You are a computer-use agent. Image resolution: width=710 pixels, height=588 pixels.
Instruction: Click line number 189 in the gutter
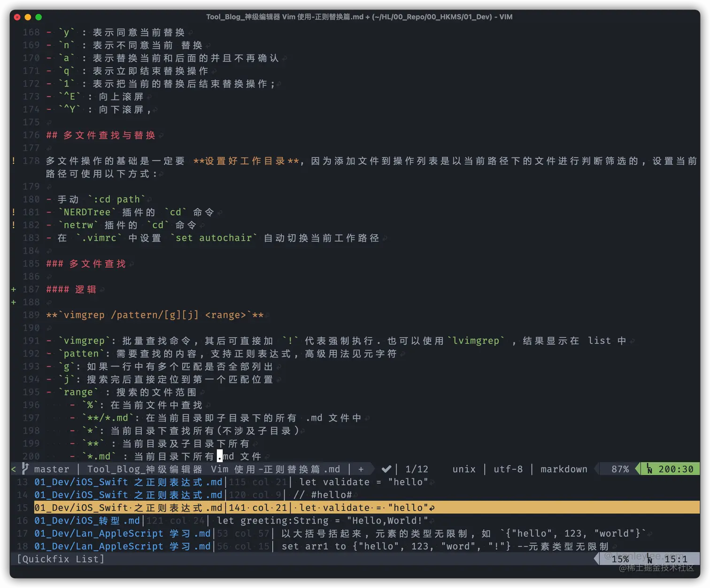tap(31, 315)
